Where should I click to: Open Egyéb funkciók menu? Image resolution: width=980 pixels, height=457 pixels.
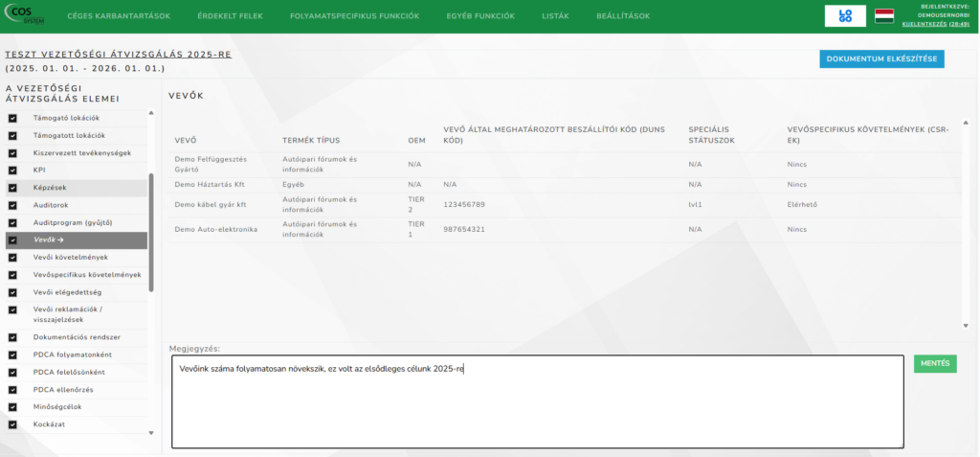click(480, 16)
